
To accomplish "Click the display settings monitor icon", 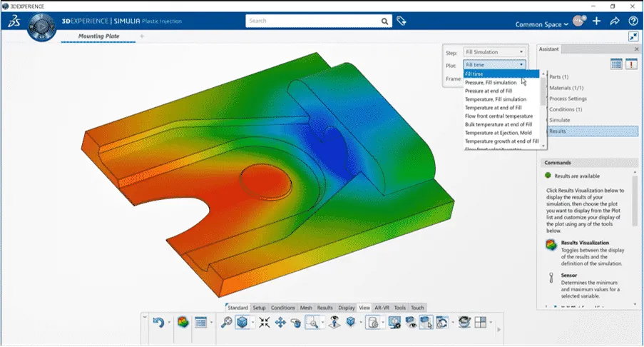I will pyautogui.click(x=394, y=322).
